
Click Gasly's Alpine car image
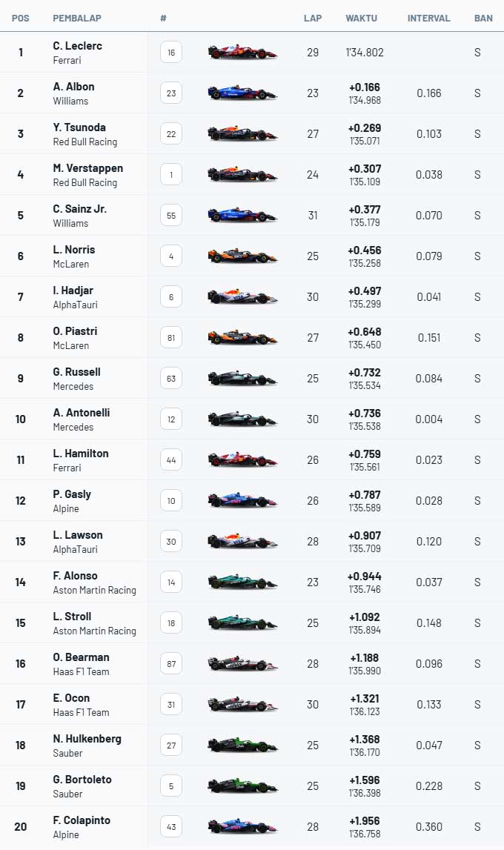pos(242,501)
